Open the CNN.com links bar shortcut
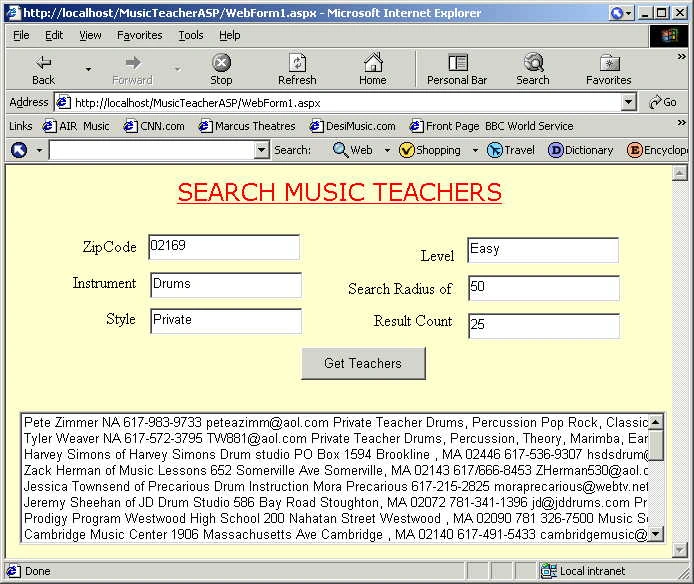Image resolution: width=694 pixels, height=584 pixels. [x=154, y=126]
